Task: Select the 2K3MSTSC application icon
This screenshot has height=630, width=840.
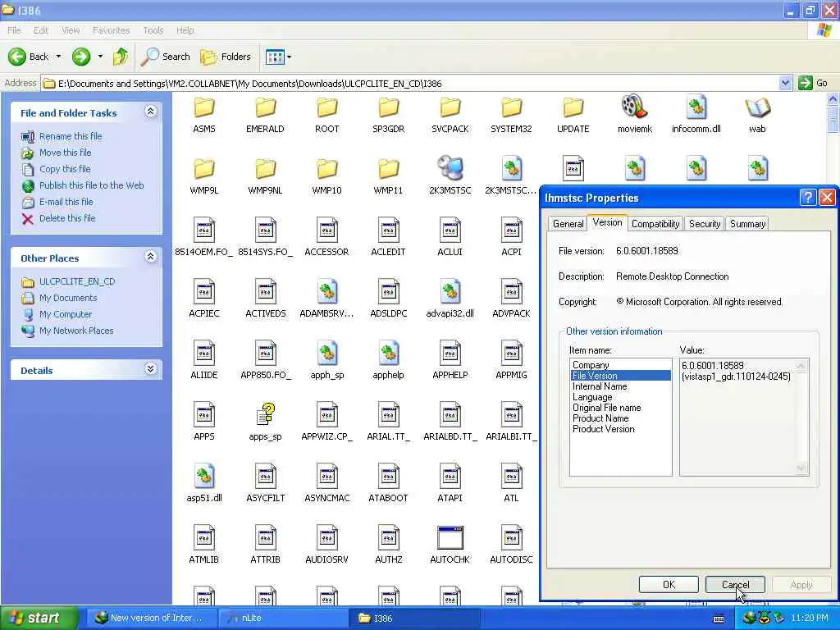Action: tap(450, 168)
